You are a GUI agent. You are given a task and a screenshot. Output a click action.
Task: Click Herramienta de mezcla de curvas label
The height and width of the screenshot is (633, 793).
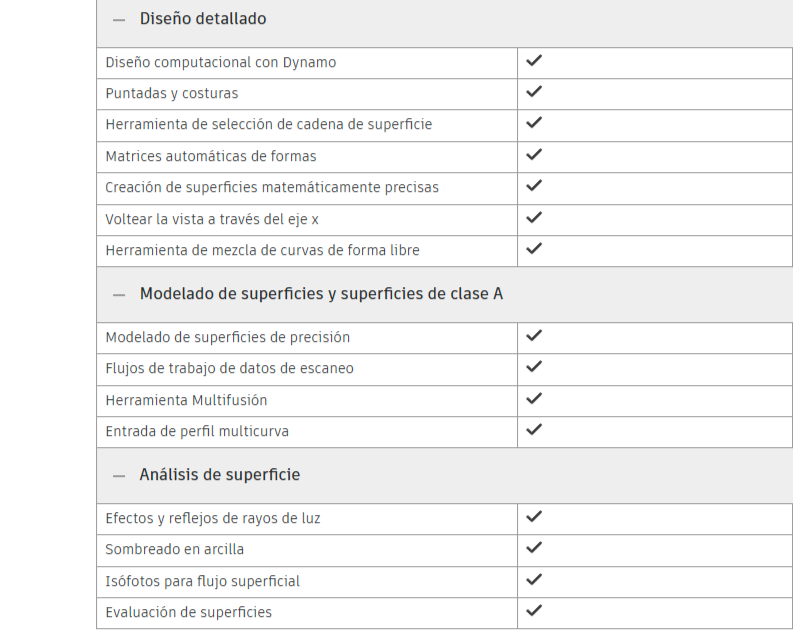pyautogui.click(x=262, y=250)
